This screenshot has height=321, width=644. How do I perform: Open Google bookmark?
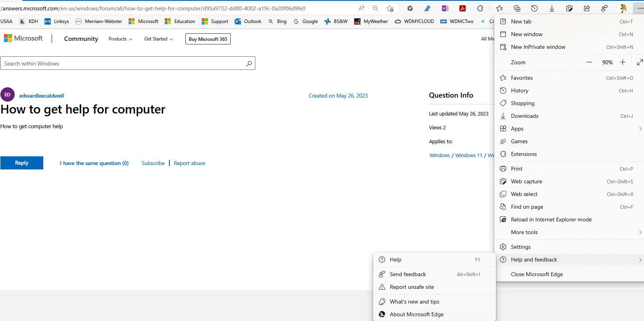306,21
